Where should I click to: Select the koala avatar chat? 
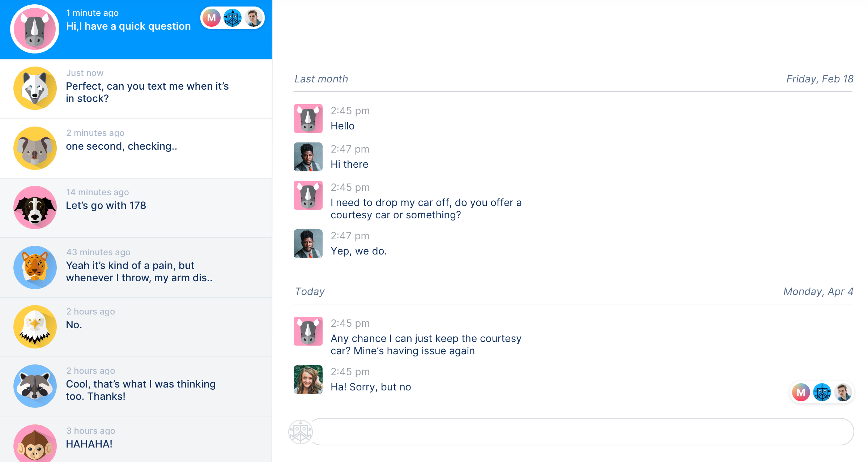click(x=35, y=148)
